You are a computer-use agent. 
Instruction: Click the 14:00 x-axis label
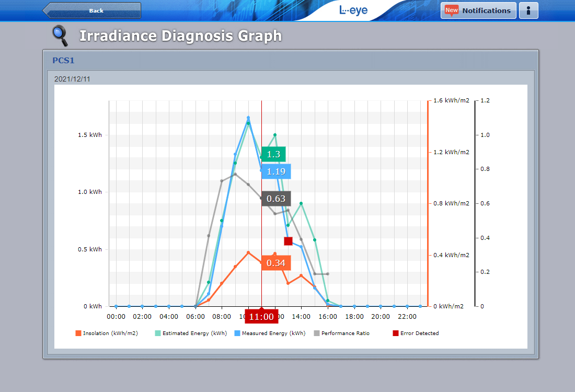pos(301,316)
